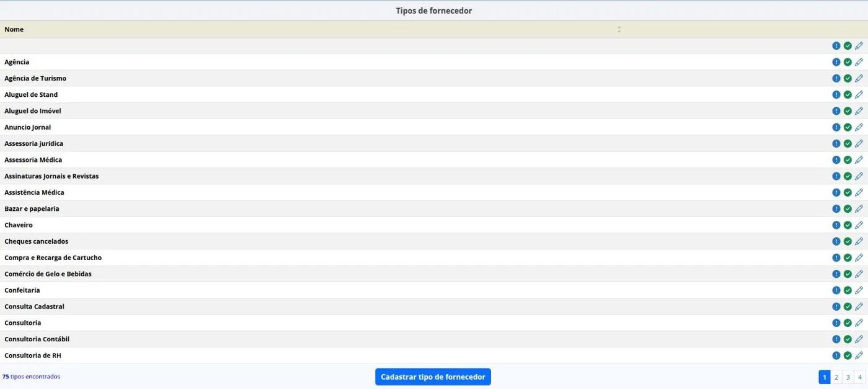
Task: Edit Consultoria row using pencil icon
Action: click(x=859, y=323)
